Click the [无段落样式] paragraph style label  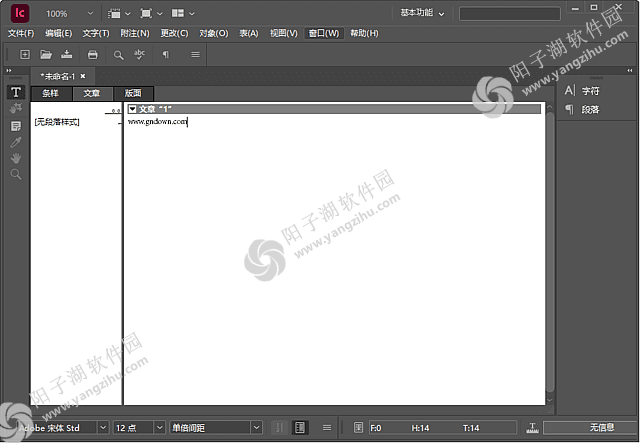[57, 122]
